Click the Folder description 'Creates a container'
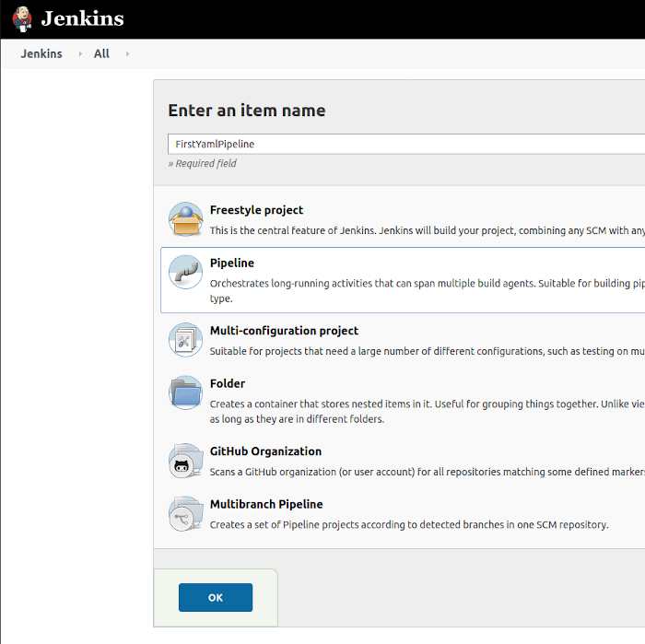Image resolution: width=645 pixels, height=644 pixels. pyautogui.click(x=428, y=412)
